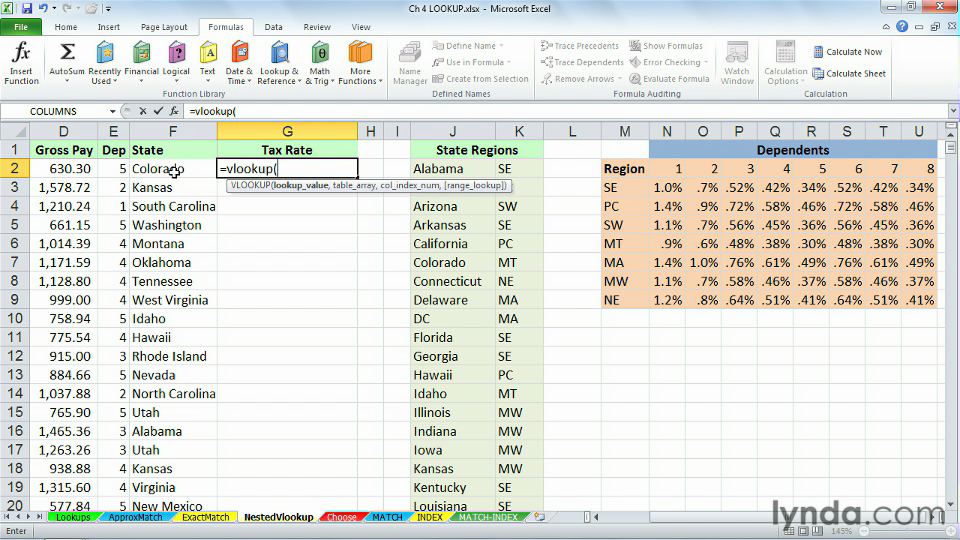Expand the Use in Formula dropdown
Screen dimensions: 960x540
508,62
